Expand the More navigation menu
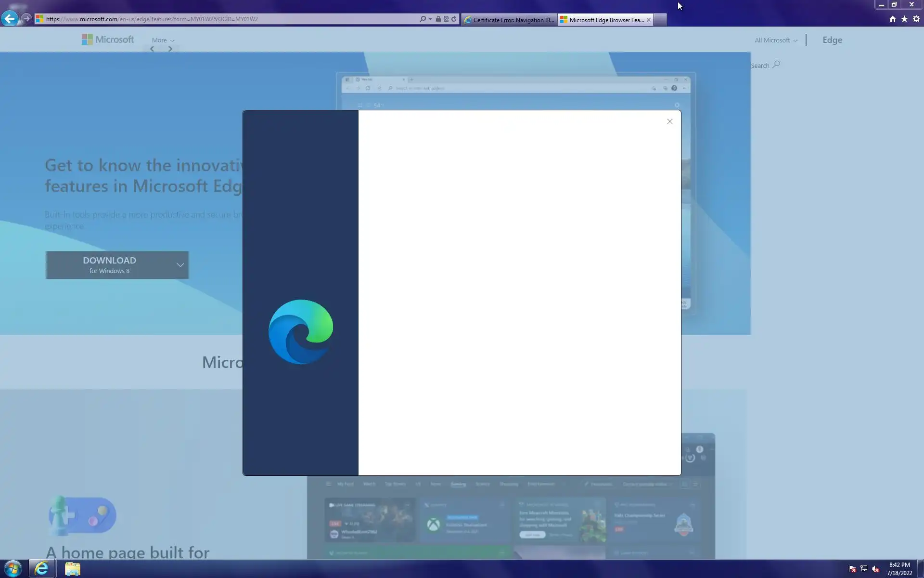Image resolution: width=924 pixels, height=578 pixels. (163, 40)
